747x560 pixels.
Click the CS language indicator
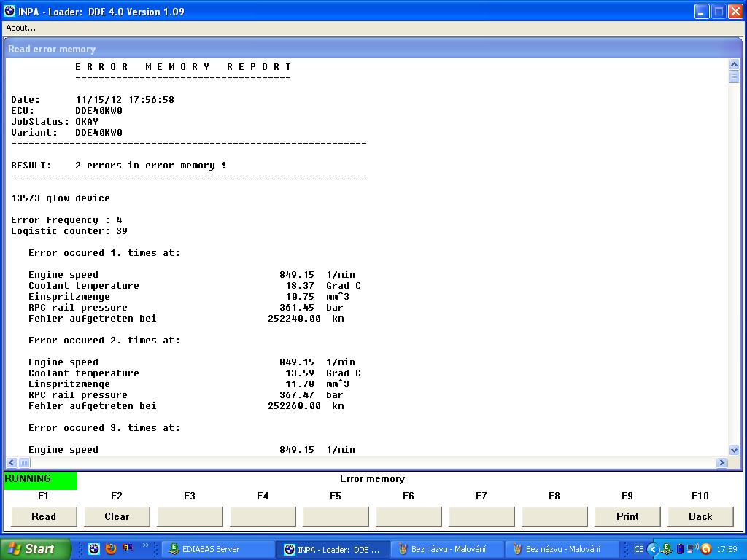[639, 549]
